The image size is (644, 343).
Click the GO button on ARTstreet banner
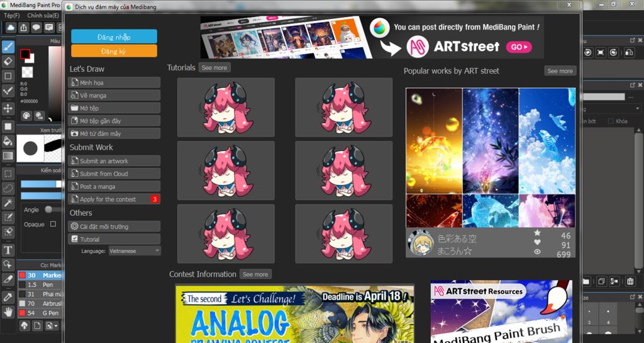tap(519, 47)
